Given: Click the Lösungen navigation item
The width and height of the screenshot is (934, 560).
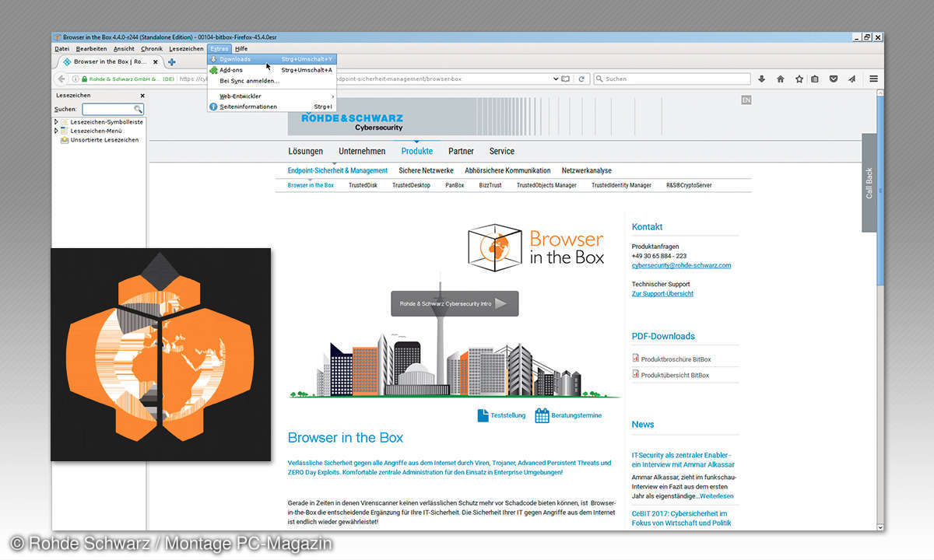Looking at the screenshot, I should (305, 151).
